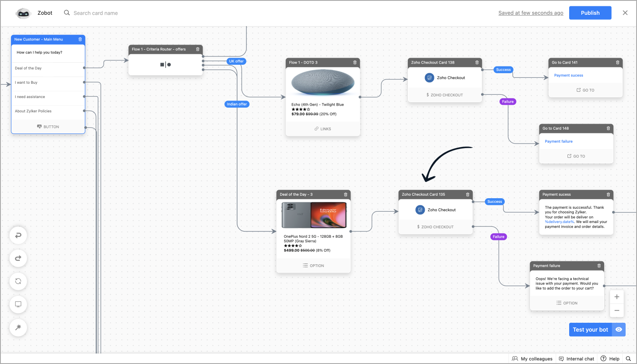
Task: Delete Zoho Checkout Card 138
Action: click(x=477, y=62)
